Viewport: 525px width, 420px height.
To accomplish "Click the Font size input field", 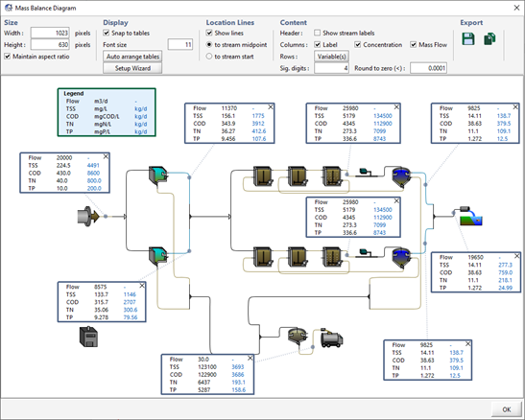I will click(180, 44).
